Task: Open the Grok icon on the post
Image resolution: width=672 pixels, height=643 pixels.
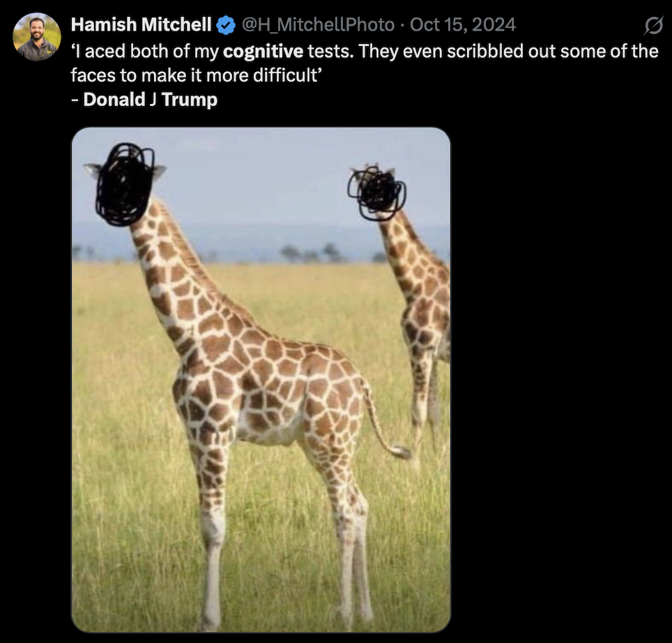Action: coord(653,26)
